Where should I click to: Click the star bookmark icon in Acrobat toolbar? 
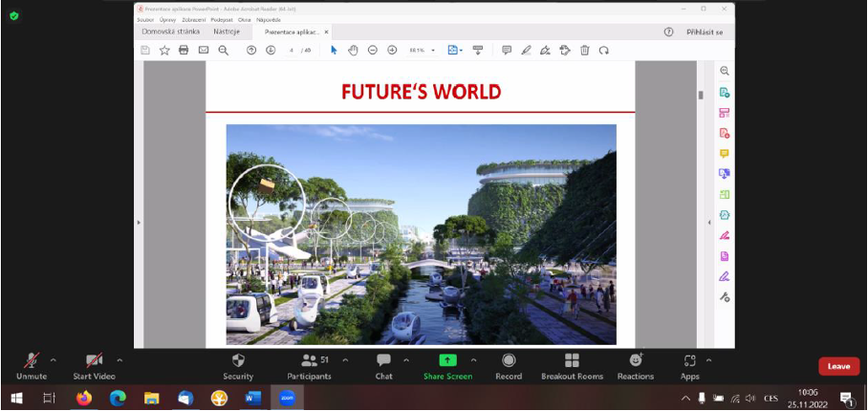164,51
